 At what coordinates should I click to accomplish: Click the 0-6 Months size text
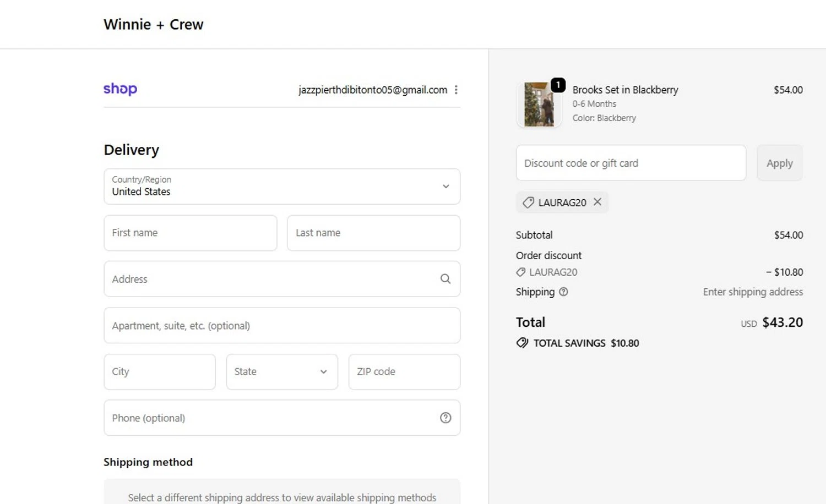[594, 104]
